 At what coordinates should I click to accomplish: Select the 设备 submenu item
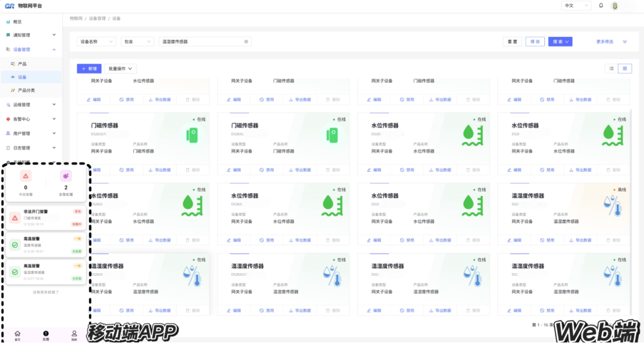tap(31, 77)
